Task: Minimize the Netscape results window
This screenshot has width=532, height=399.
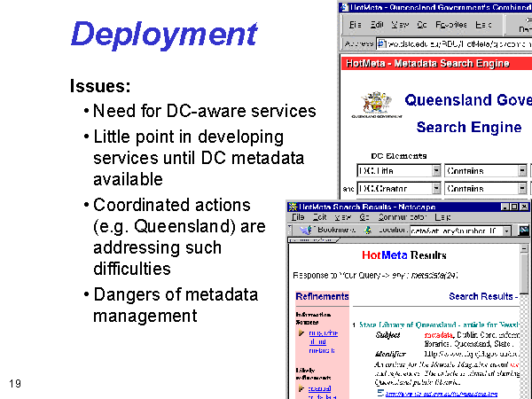Action: pos(505,207)
